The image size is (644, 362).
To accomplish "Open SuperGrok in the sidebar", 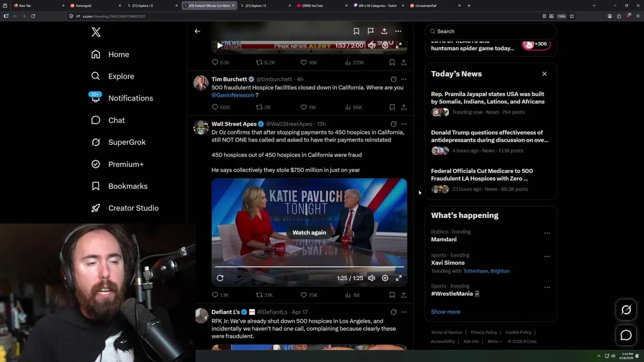I will 118,142.
